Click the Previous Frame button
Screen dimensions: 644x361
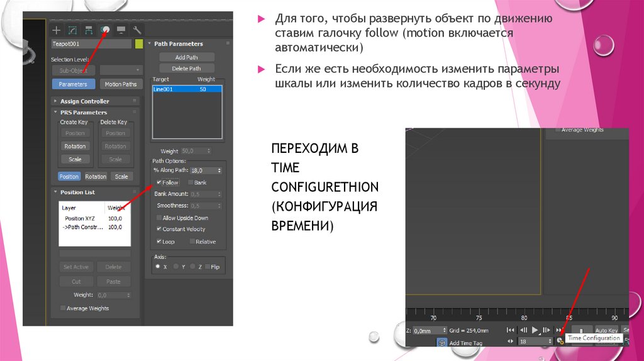click(523, 330)
